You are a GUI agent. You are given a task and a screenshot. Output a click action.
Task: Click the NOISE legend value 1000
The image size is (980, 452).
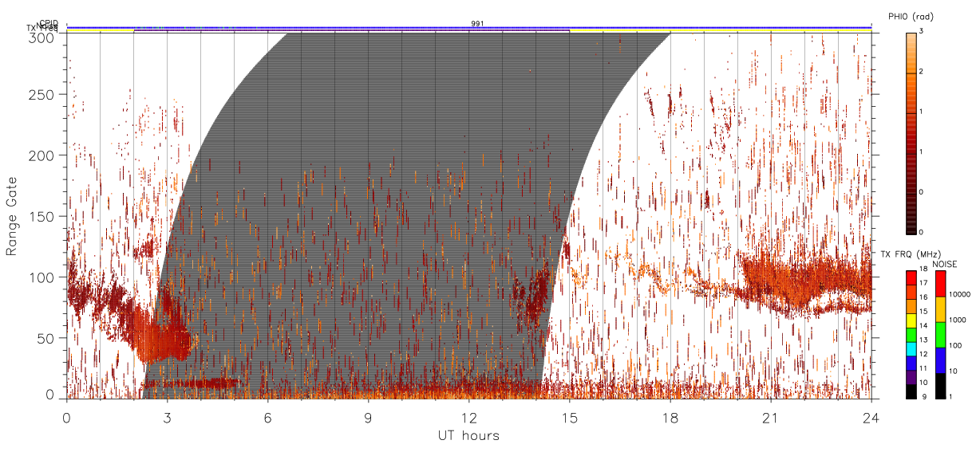958,320
